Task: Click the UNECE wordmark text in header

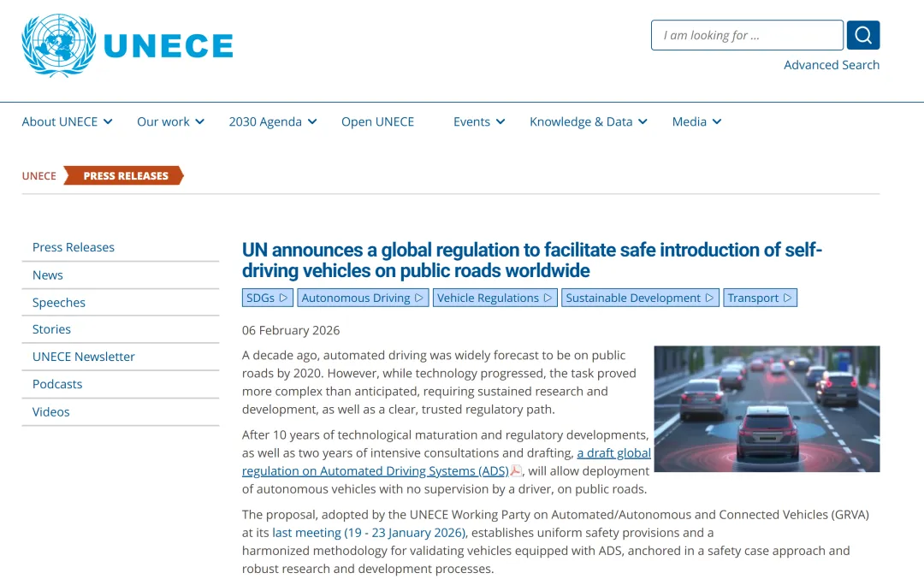Action: coord(169,46)
